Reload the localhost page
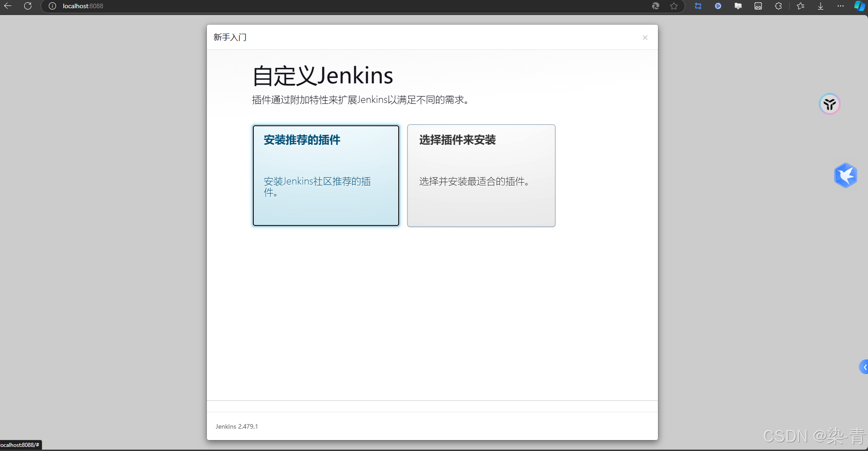 (28, 6)
